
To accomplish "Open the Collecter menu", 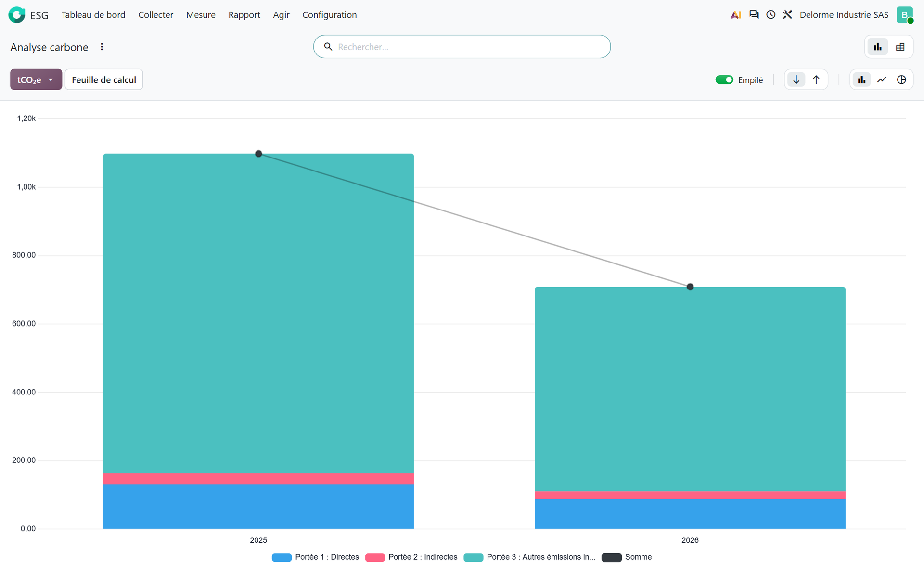I will coord(155,15).
